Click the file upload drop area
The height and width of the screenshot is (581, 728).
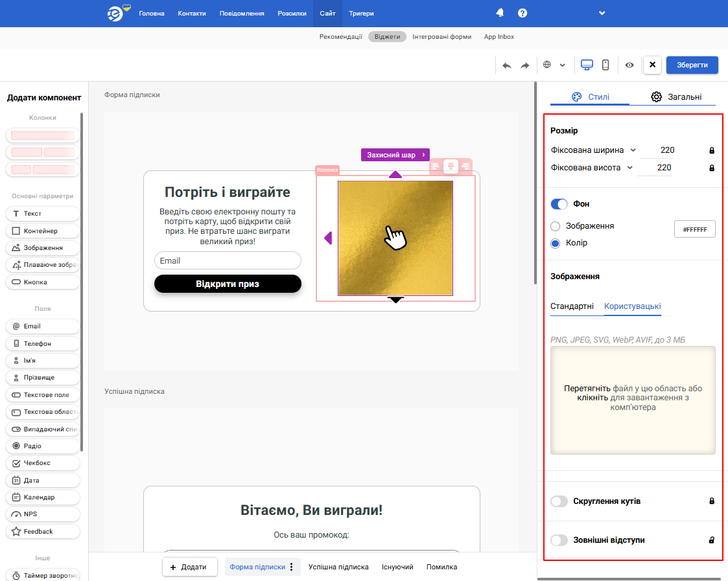[633, 400]
